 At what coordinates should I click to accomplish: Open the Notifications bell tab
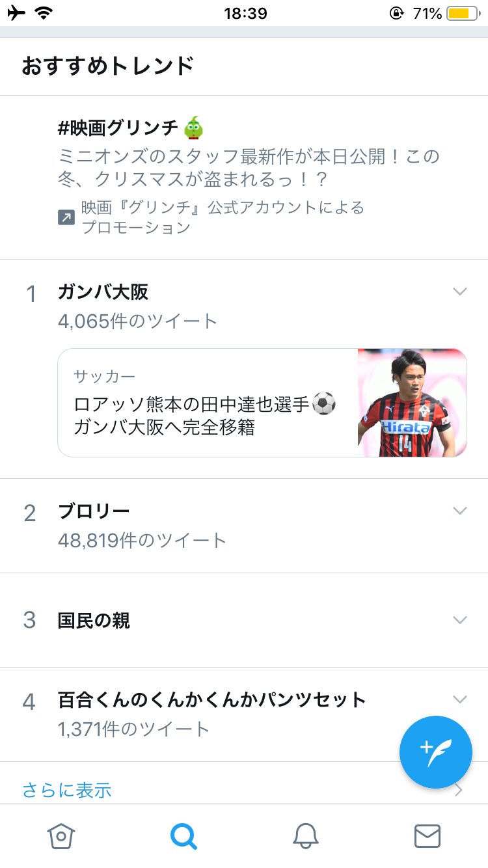coord(305,835)
